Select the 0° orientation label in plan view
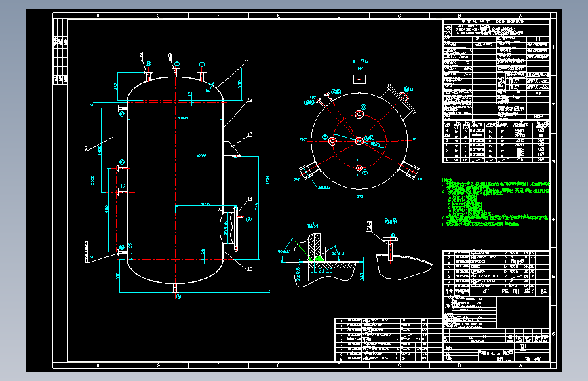Image resolution: width=588 pixels, height=381 pixels. tap(414, 139)
